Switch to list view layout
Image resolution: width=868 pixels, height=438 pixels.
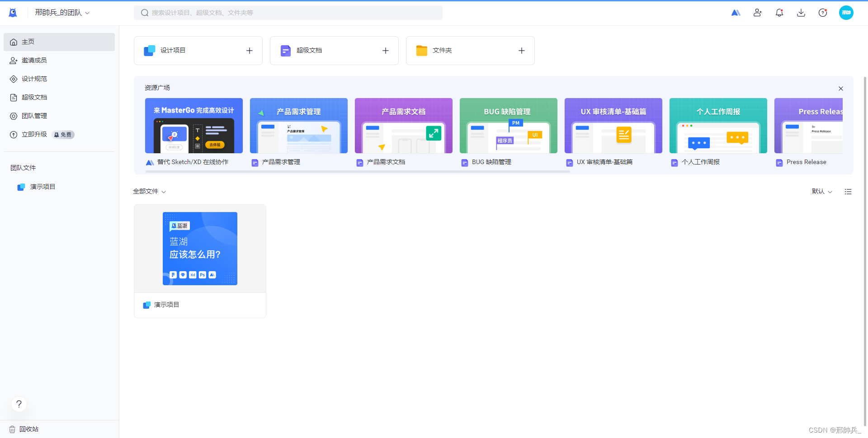tap(848, 191)
